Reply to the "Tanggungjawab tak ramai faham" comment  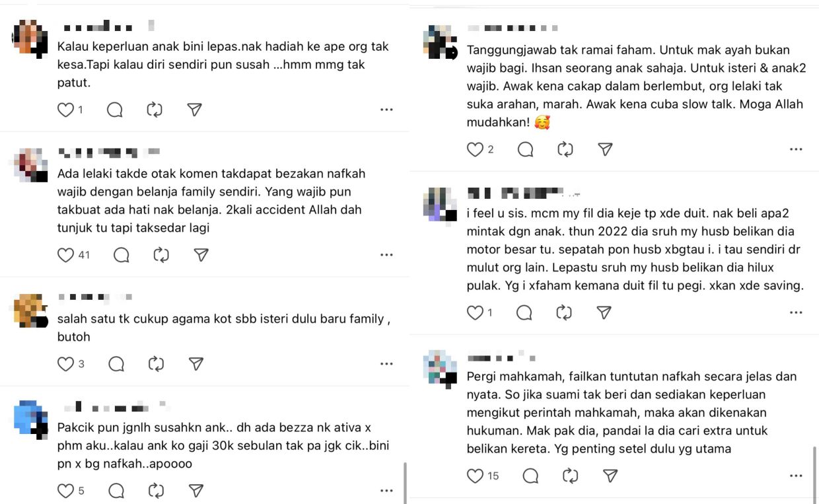(x=526, y=149)
